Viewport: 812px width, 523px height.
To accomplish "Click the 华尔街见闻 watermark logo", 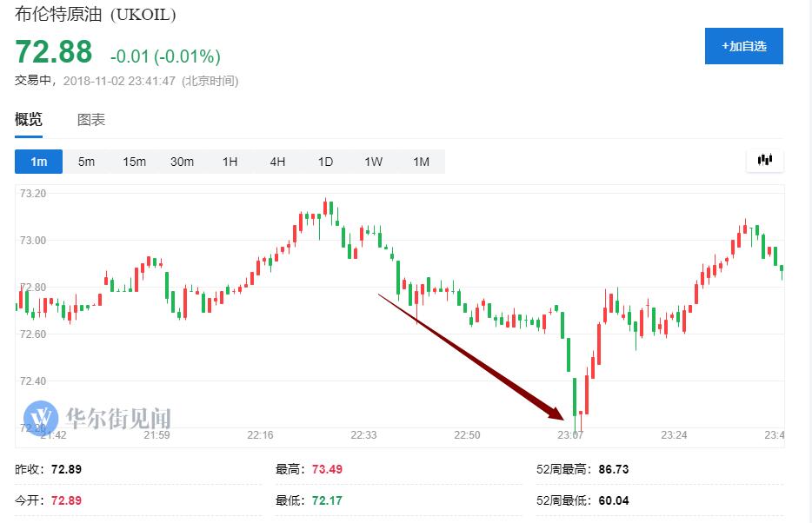I will pos(97,418).
